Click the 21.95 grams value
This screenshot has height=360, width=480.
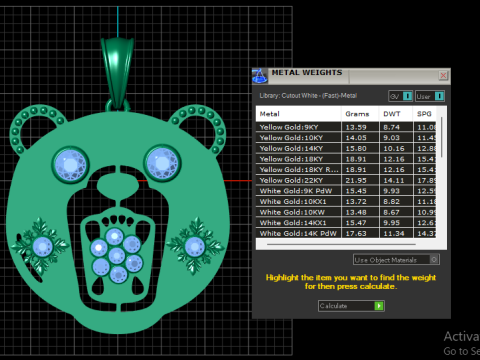(x=356, y=181)
